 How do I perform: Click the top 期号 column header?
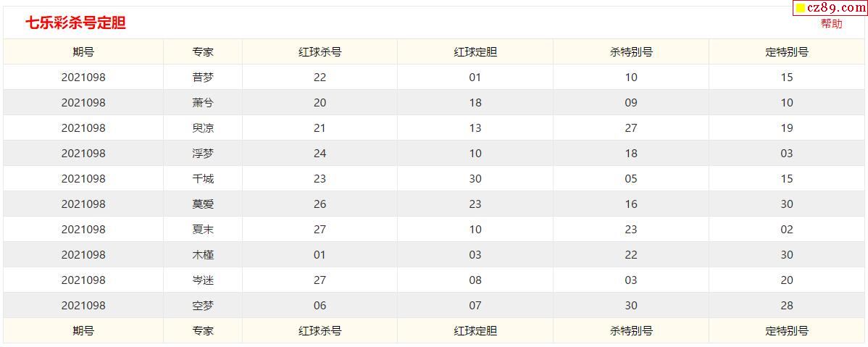83,52
